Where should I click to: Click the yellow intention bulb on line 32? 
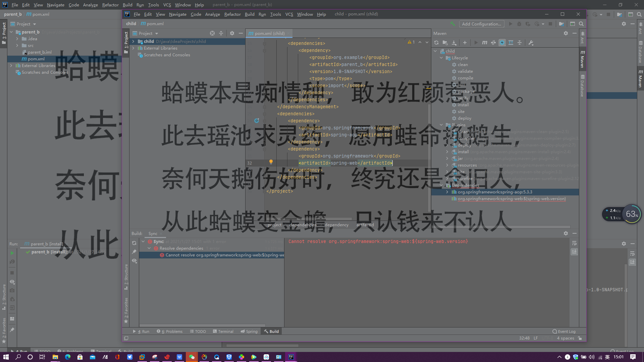tap(271, 162)
